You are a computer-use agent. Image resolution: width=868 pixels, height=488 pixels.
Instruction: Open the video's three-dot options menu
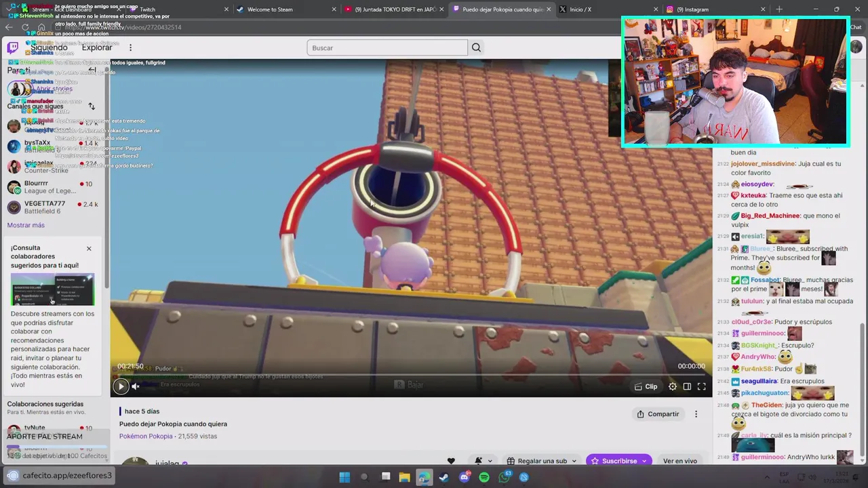coord(696,414)
